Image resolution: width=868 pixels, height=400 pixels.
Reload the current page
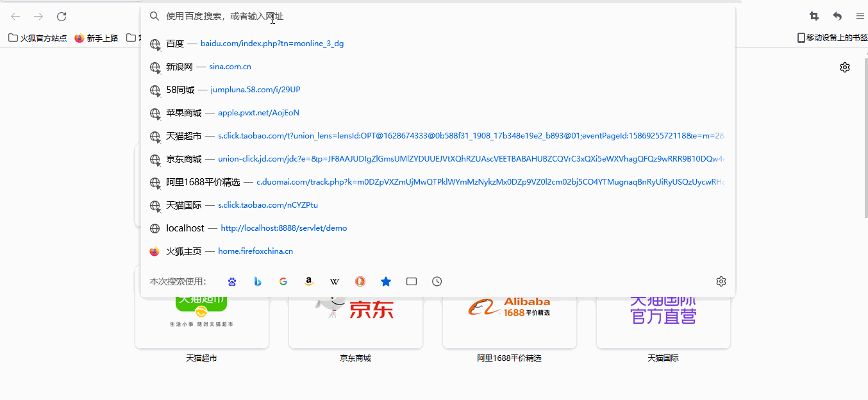[x=62, y=17]
